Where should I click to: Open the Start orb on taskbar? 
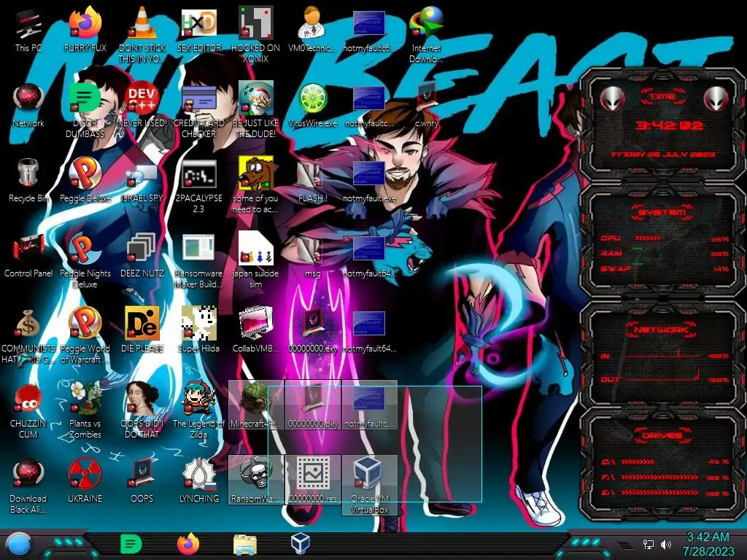tap(19, 545)
